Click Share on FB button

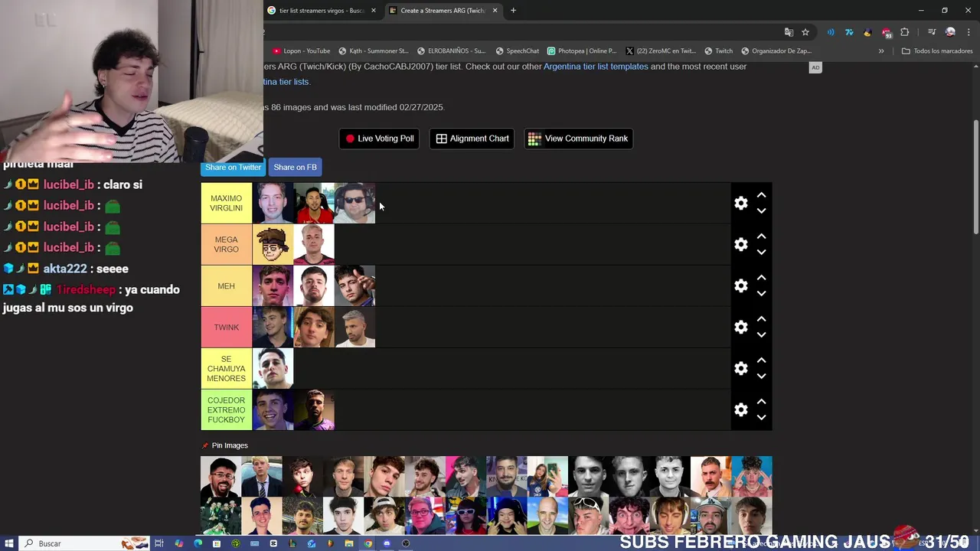pos(295,168)
